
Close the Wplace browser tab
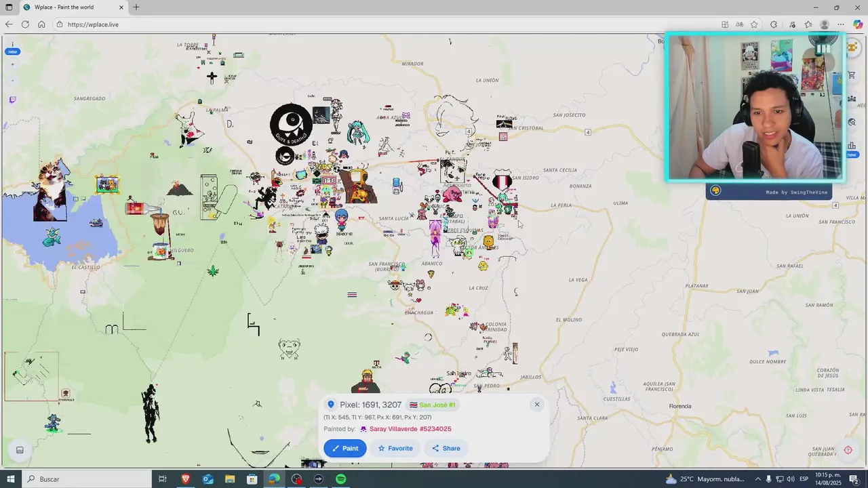(x=121, y=7)
